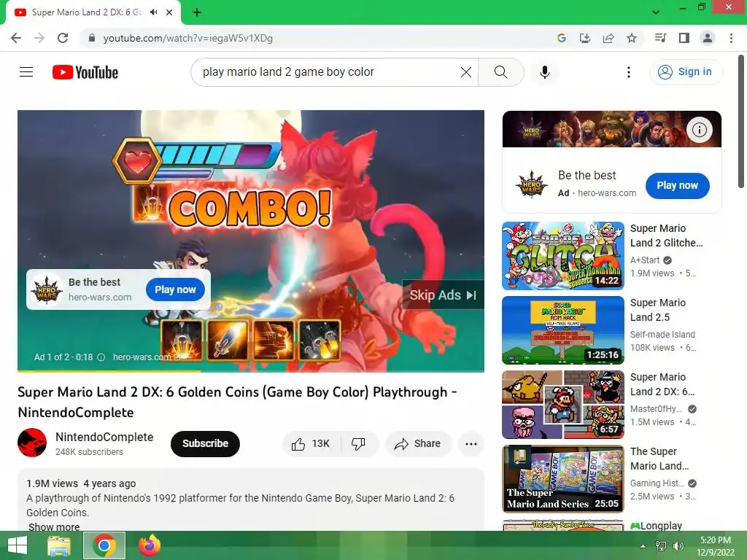Open the YouTube hamburger guide menu
747x560 pixels.
(x=26, y=72)
